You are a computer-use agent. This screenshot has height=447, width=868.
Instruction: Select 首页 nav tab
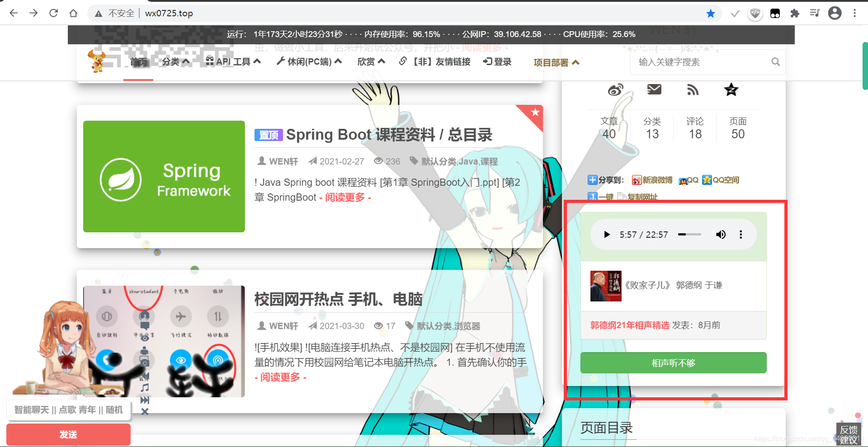click(x=139, y=62)
